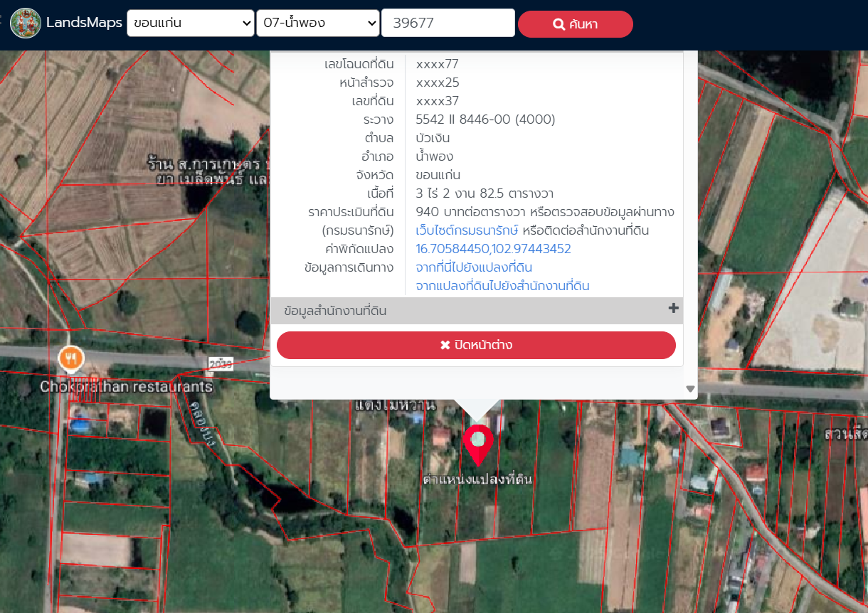Open the 07-น้ำพอง district dropdown
This screenshot has width=868, height=613.
pyautogui.click(x=317, y=23)
